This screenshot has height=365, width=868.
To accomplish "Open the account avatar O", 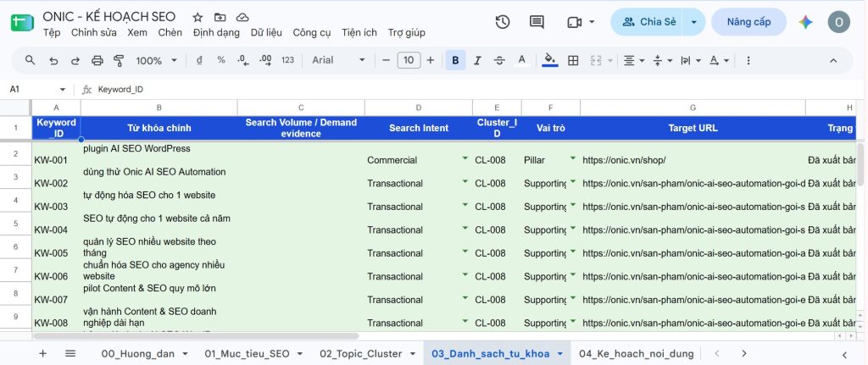I will point(838,22).
